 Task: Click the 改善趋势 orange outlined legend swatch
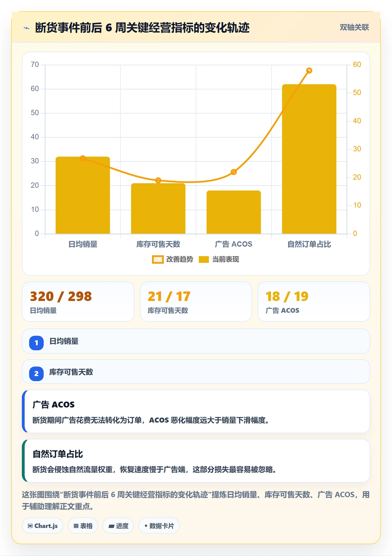[158, 260]
